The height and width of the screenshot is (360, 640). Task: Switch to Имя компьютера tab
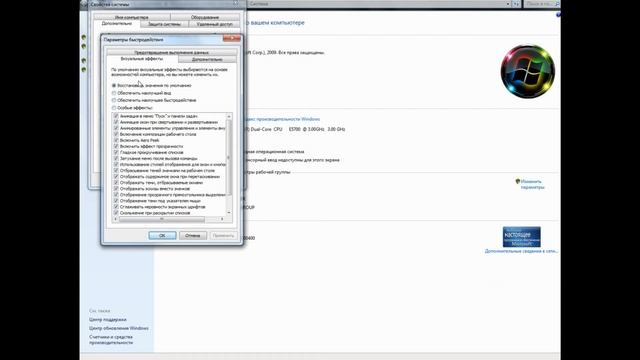(x=131, y=17)
